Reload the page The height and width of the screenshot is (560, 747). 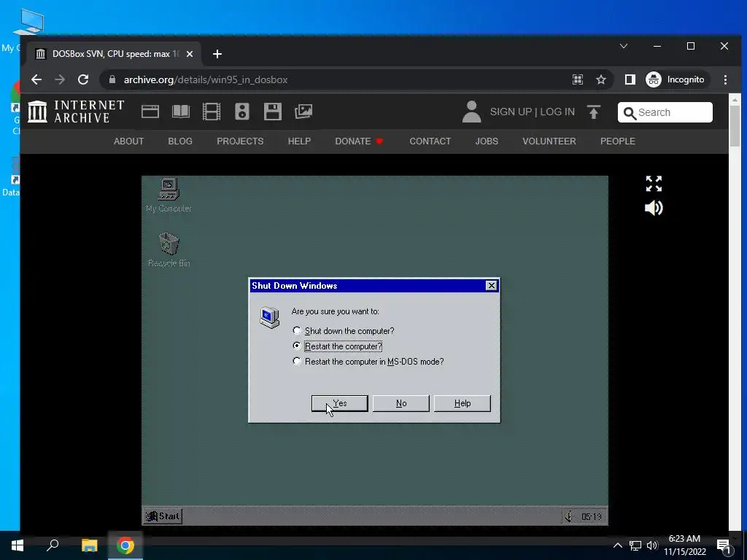(x=83, y=79)
